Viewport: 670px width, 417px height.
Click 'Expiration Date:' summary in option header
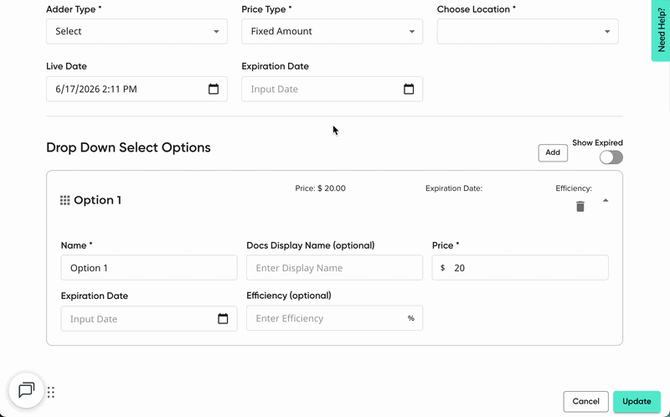pos(454,188)
